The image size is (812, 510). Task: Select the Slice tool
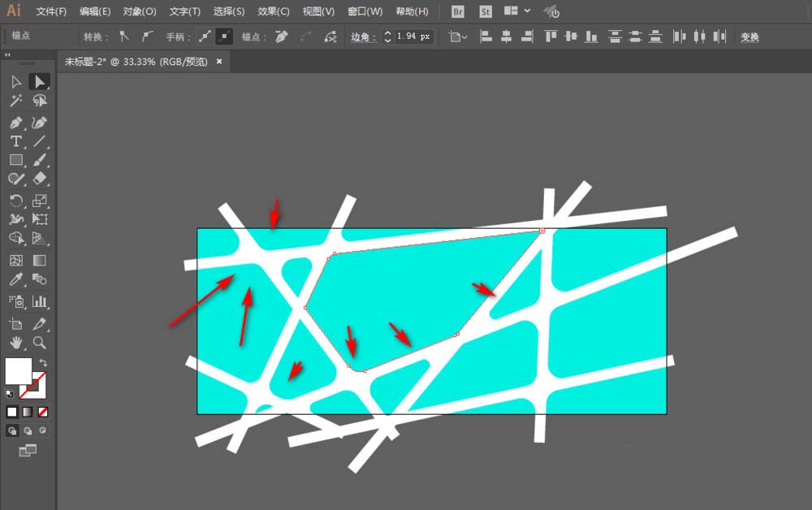(39, 324)
